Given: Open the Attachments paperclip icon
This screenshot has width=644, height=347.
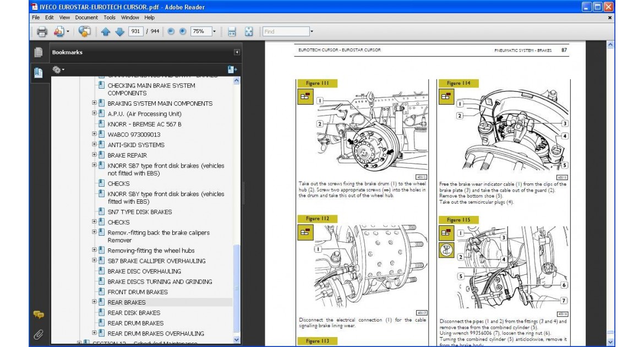Looking at the screenshot, I should (39, 334).
